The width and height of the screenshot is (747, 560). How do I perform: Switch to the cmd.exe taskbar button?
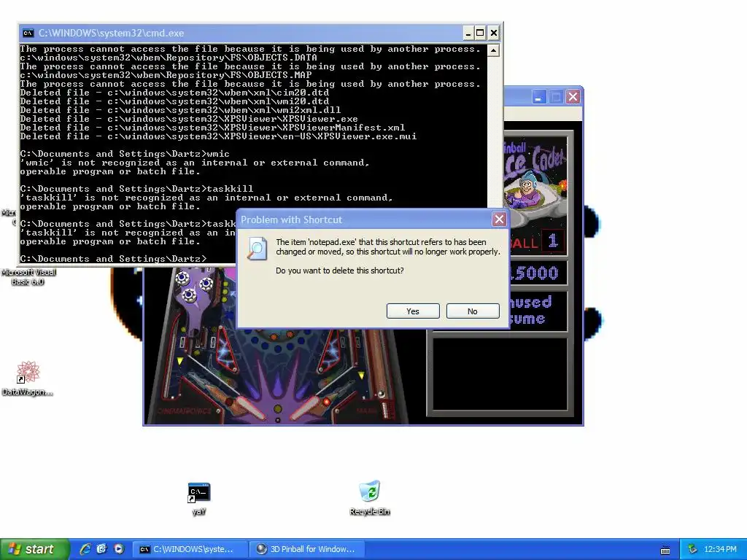tap(189, 549)
